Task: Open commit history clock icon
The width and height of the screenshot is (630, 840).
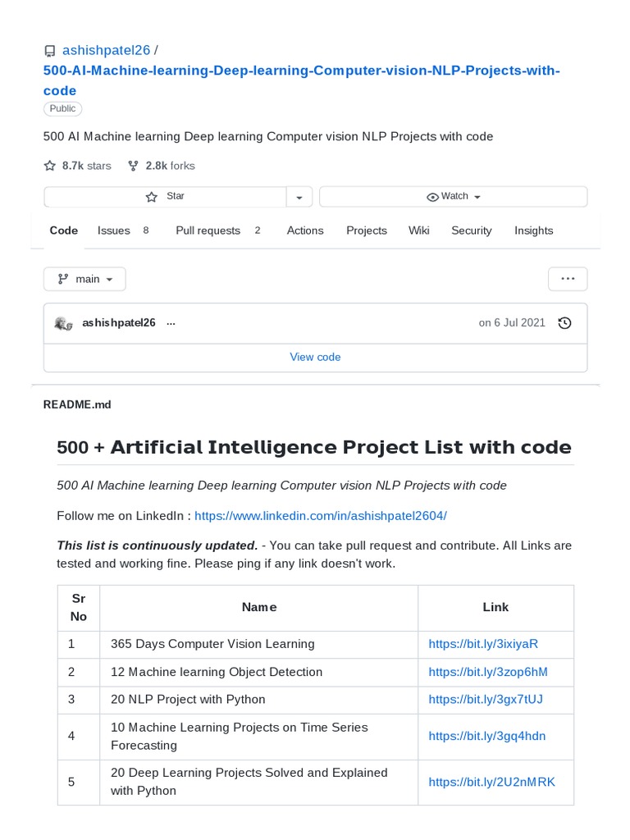Action: click(564, 323)
